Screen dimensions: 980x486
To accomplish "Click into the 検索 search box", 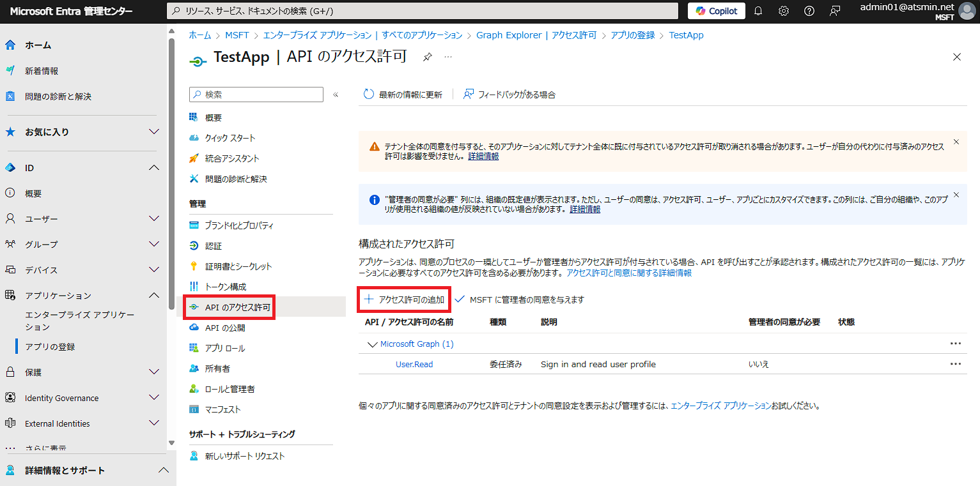I will click(256, 94).
